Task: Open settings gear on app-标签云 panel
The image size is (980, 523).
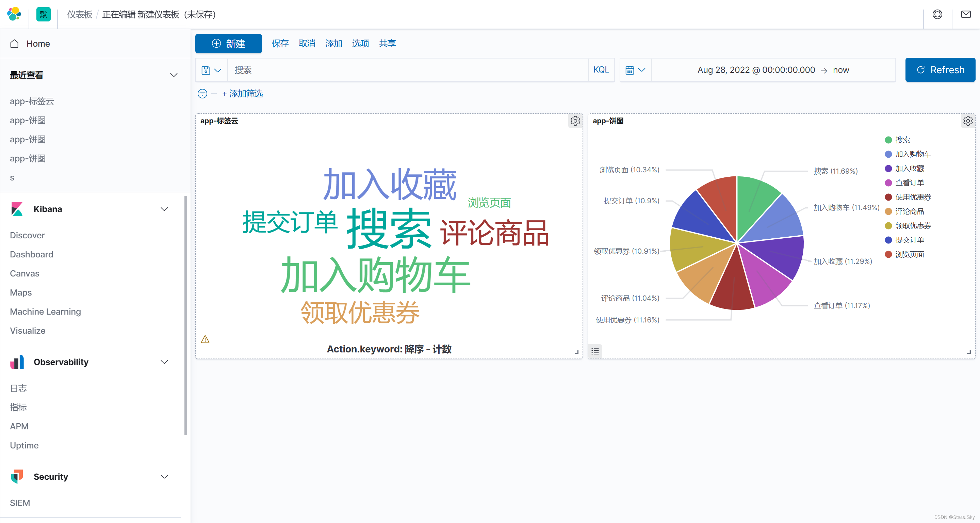Action: point(575,121)
